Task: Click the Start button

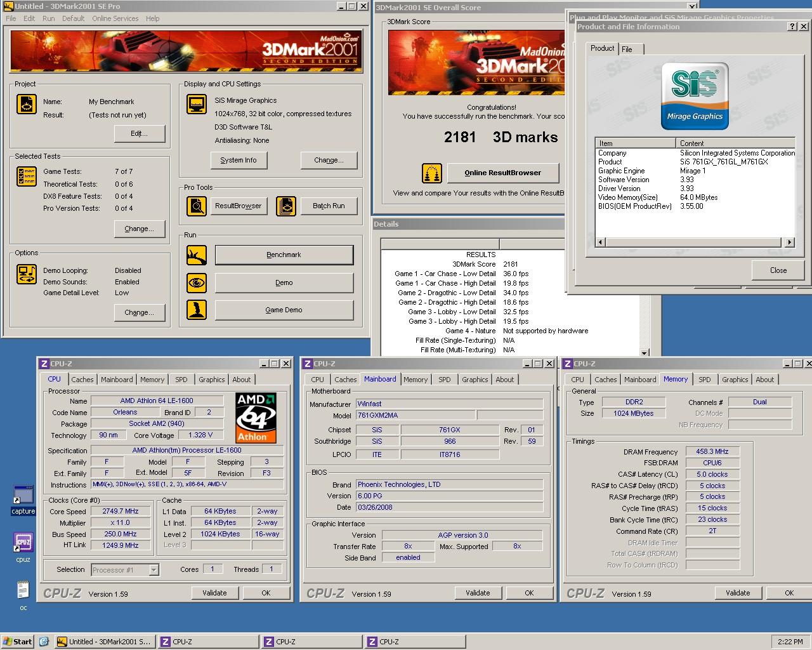Action: coord(18,642)
